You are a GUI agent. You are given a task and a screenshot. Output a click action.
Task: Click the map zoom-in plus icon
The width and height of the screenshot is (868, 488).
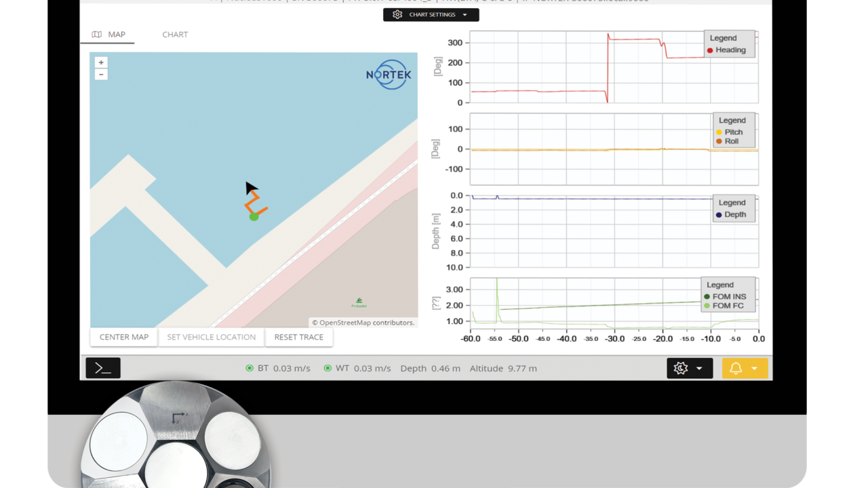coord(100,62)
